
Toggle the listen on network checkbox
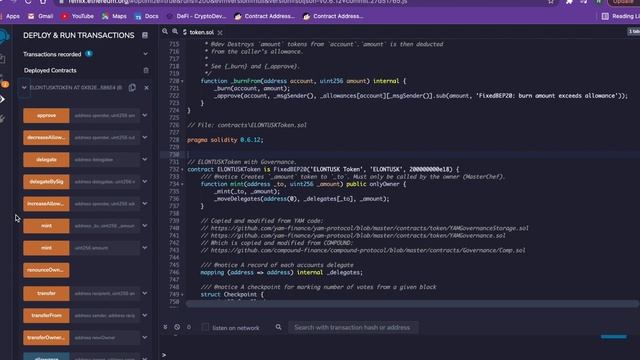pos(205,327)
